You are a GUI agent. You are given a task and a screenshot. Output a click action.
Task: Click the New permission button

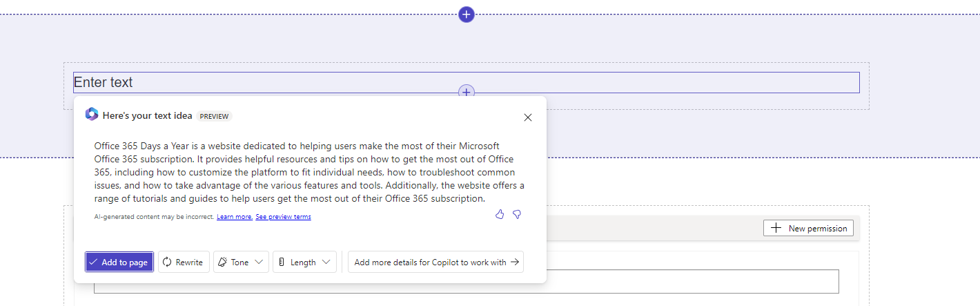[808, 229]
